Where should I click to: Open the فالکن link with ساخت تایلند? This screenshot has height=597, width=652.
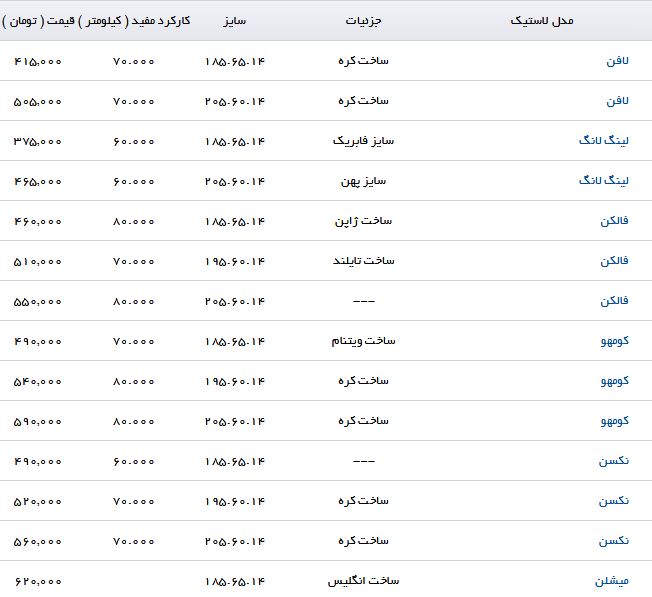(x=614, y=261)
